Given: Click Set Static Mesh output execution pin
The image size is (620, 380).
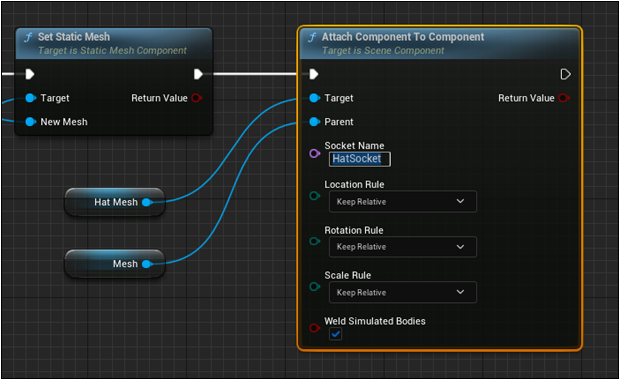Looking at the screenshot, I should point(198,74).
